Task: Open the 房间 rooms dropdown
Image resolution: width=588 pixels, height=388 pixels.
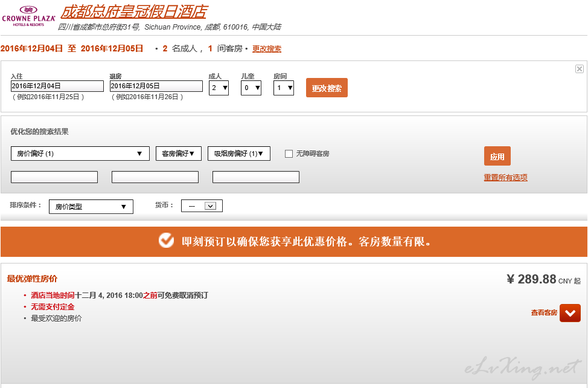Action: pyautogui.click(x=284, y=88)
